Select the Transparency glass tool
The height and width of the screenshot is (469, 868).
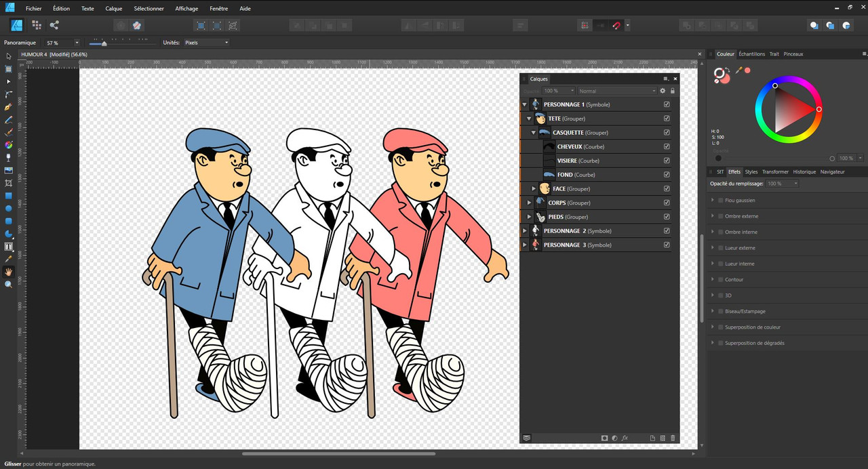pyautogui.click(x=9, y=157)
